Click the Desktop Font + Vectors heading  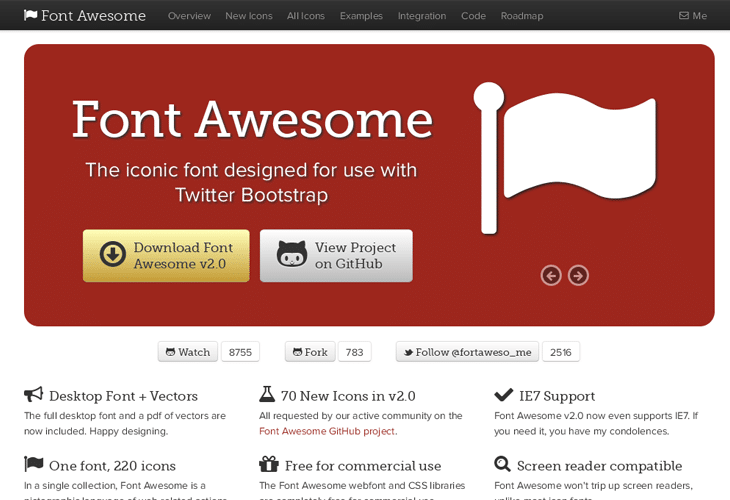[x=123, y=396]
